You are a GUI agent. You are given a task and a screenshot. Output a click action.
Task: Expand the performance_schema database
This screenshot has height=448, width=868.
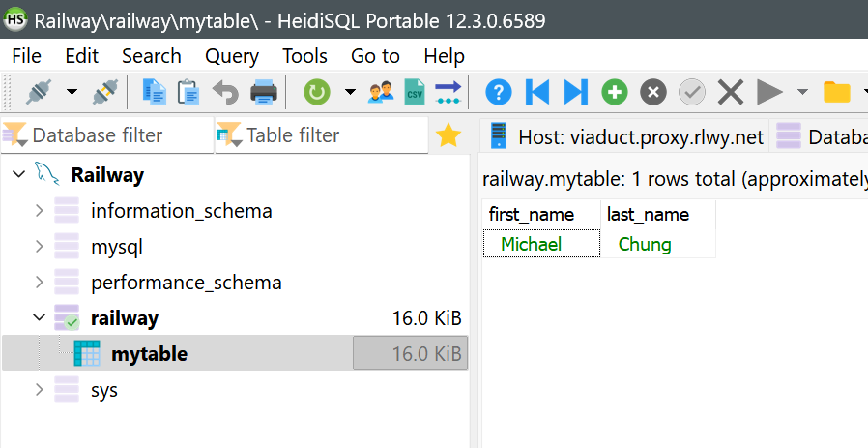click(39, 283)
